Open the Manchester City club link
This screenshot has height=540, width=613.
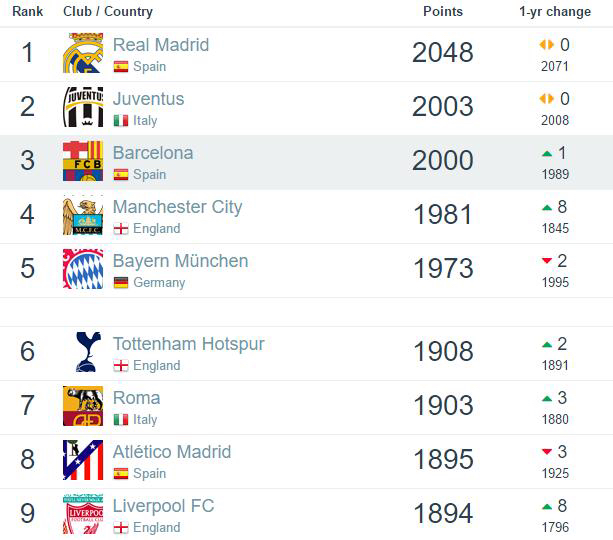coord(177,207)
